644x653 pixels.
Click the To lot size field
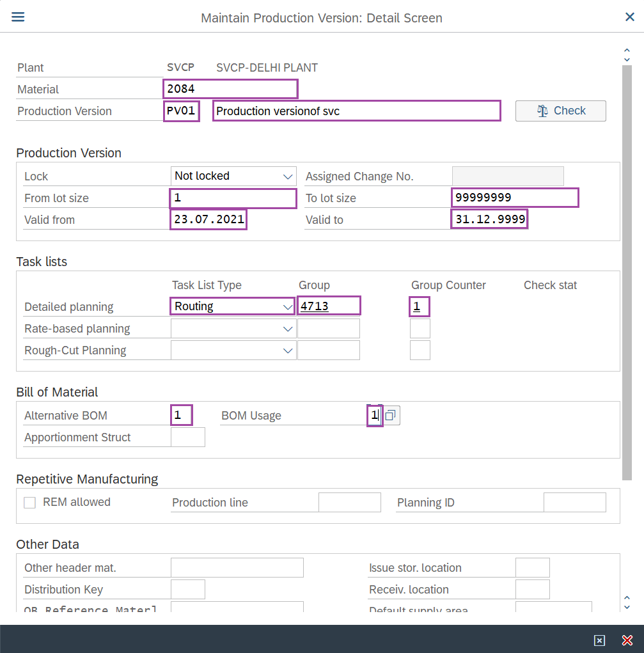515,198
